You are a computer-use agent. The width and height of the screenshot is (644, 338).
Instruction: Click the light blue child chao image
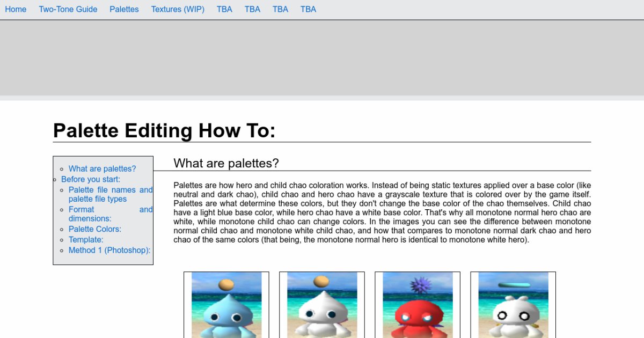point(226,305)
